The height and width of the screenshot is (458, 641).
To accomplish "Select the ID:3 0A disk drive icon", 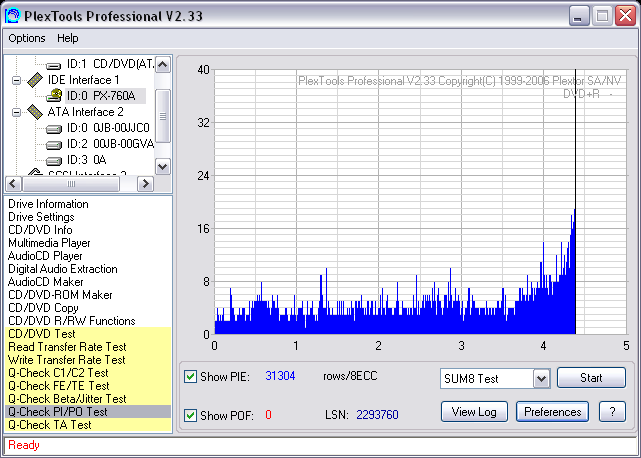I will click(53, 161).
